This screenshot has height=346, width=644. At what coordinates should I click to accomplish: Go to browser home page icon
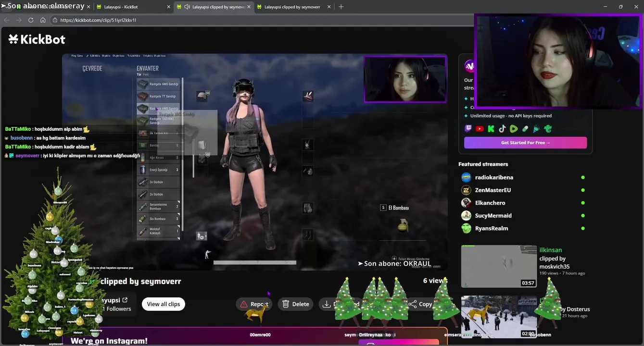point(43,20)
